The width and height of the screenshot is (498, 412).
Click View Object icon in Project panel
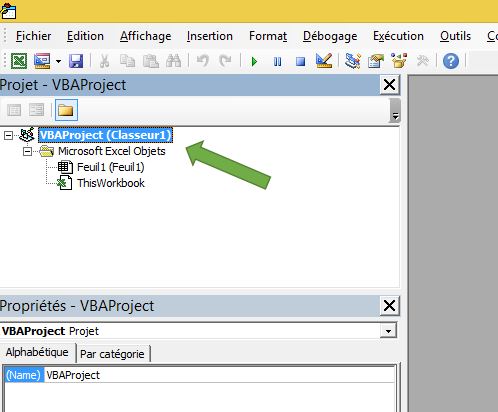click(x=37, y=110)
